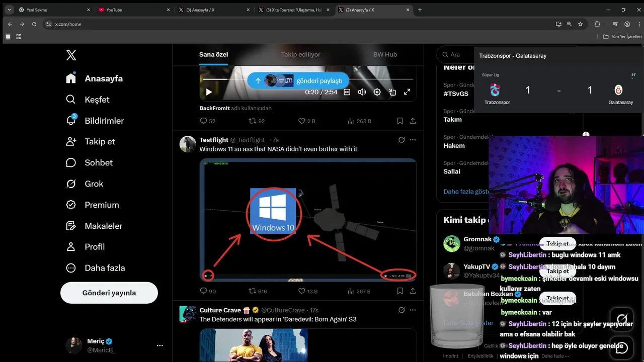Bookmark Testflight's Windows 11 post
Image resolution: width=644 pixels, height=362 pixels.
400,291
